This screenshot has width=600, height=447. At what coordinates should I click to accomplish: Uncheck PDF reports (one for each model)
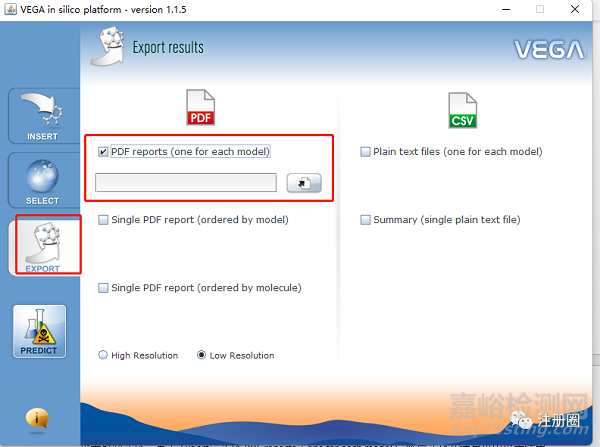coord(104,152)
